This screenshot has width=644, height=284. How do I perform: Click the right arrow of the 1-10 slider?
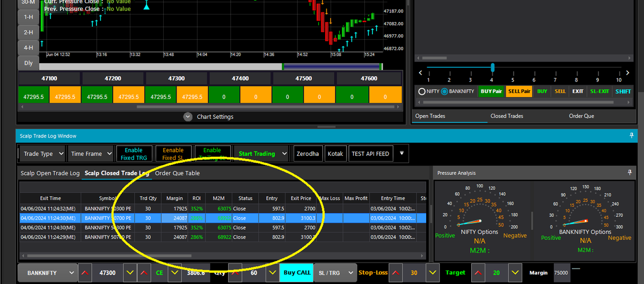[627, 72]
